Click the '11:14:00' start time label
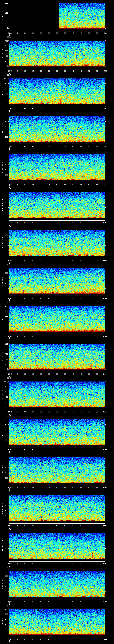Image resolution: width=114 pixels, height=644 pixels. [x=9, y=412]
